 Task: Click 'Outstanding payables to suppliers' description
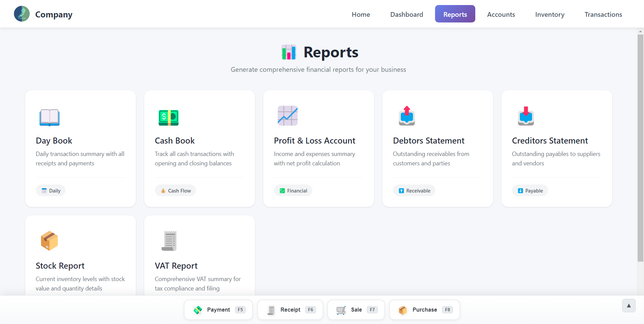(x=556, y=159)
